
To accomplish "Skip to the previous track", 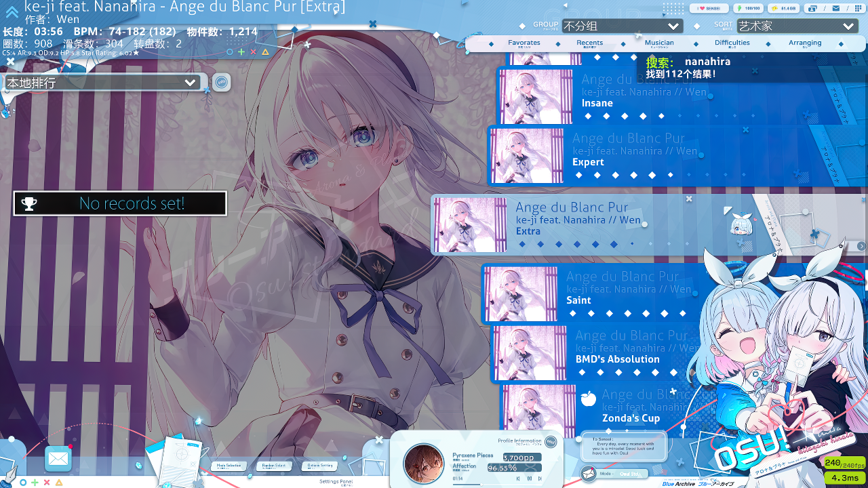I will pyautogui.click(x=518, y=479).
